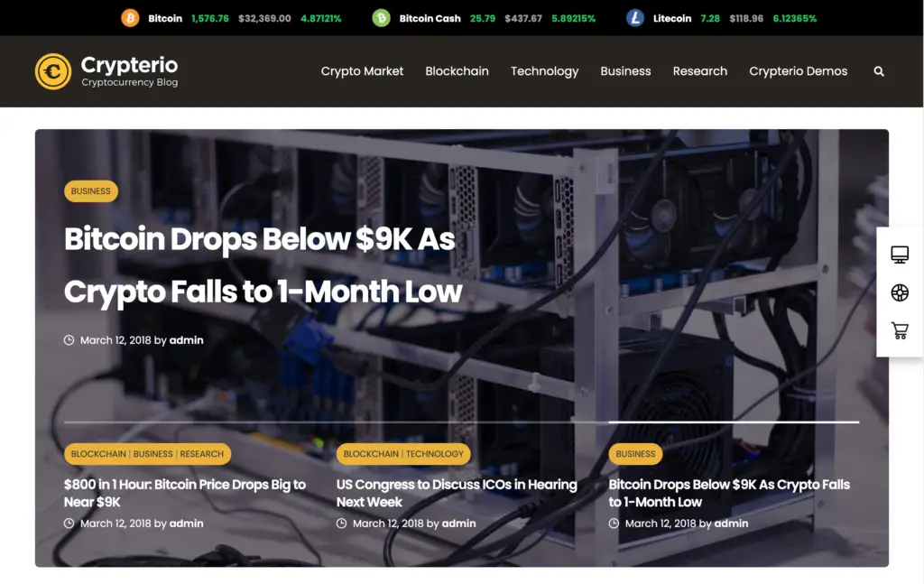The height and width of the screenshot is (584, 924).
Task: Click the blue Litecoin coin icon
Action: click(x=635, y=18)
